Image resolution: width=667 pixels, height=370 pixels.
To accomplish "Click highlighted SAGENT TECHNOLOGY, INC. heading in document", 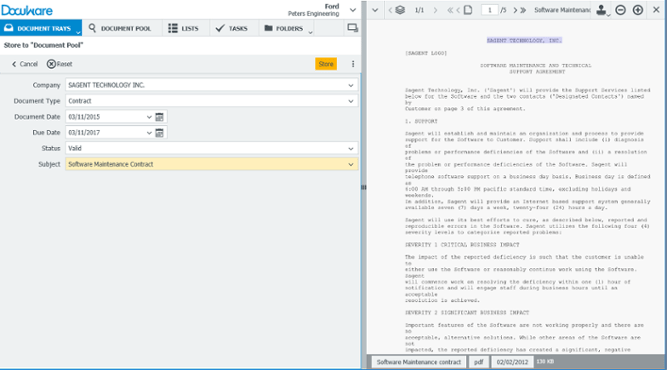I will [x=524, y=40].
